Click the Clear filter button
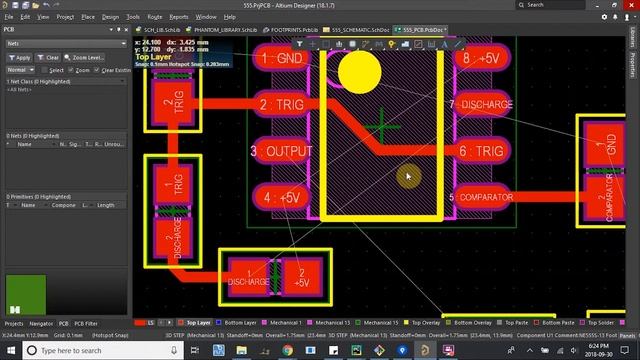 point(48,58)
